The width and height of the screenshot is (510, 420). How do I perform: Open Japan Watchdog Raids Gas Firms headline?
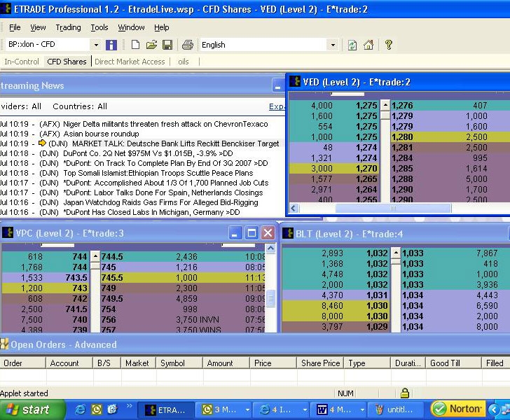click(160, 202)
